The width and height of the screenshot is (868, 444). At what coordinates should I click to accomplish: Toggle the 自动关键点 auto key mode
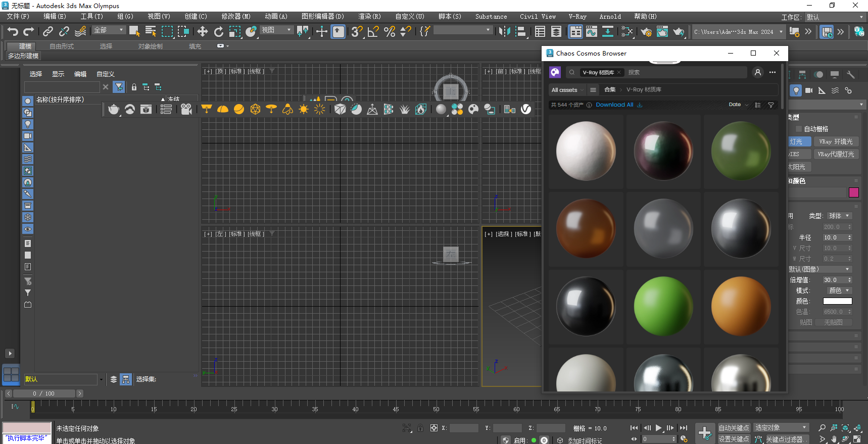pos(734,428)
